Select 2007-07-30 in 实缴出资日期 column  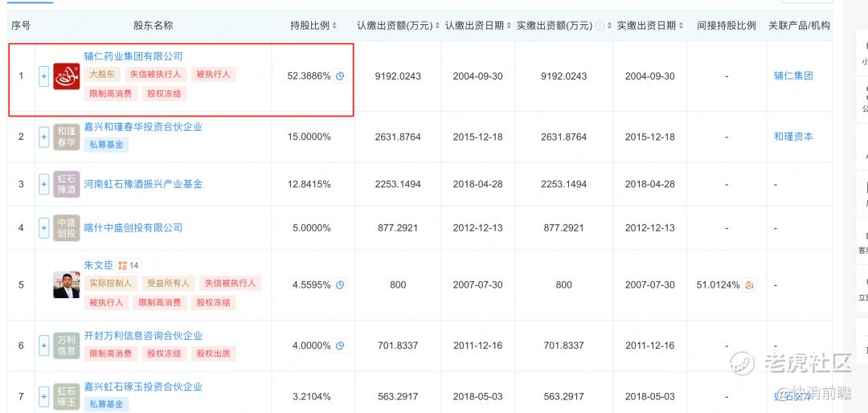click(650, 285)
